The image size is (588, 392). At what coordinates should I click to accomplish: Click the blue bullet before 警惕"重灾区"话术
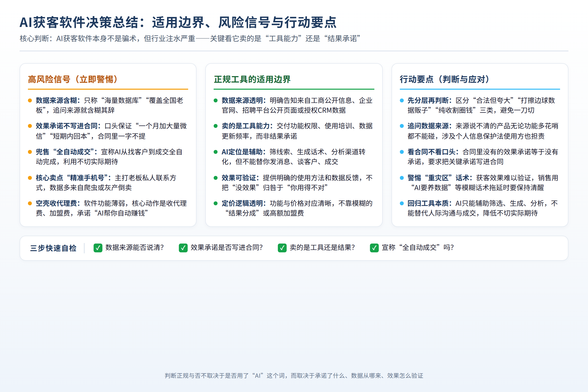402,178
